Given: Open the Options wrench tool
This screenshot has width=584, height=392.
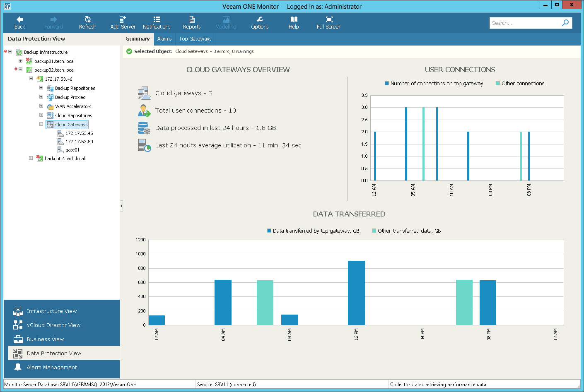Looking at the screenshot, I should coord(260,23).
